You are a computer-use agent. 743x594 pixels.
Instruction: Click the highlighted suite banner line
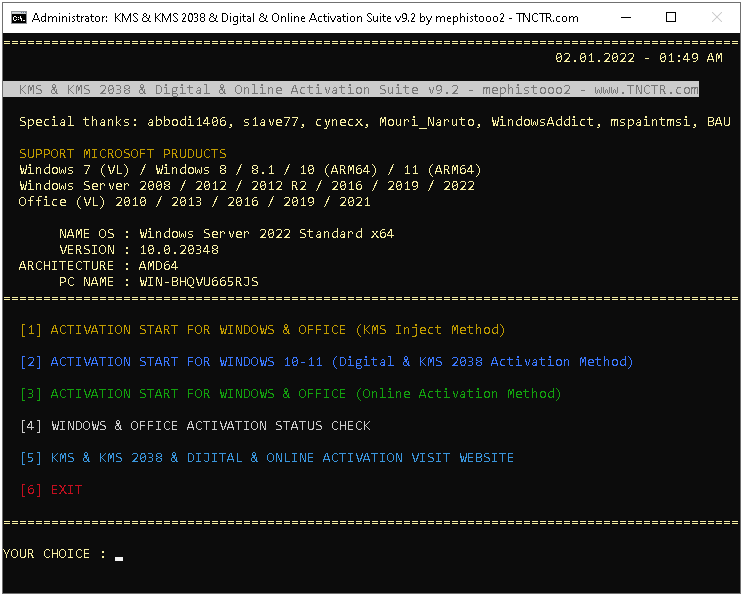pos(351,90)
